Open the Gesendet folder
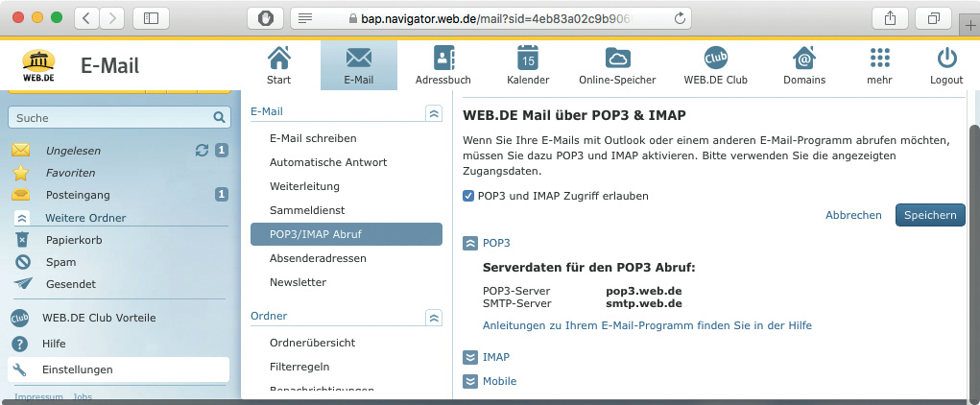 tap(71, 284)
